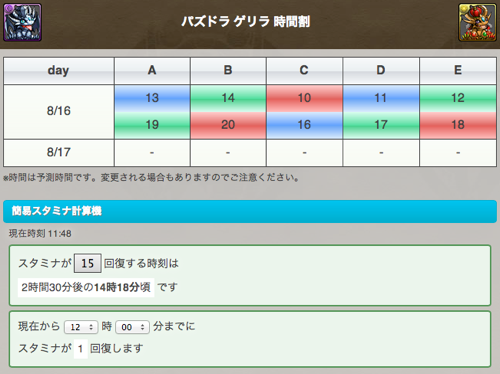This screenshot has width=500, height=374.
Task: Select the group D column header
Action: 381,71
